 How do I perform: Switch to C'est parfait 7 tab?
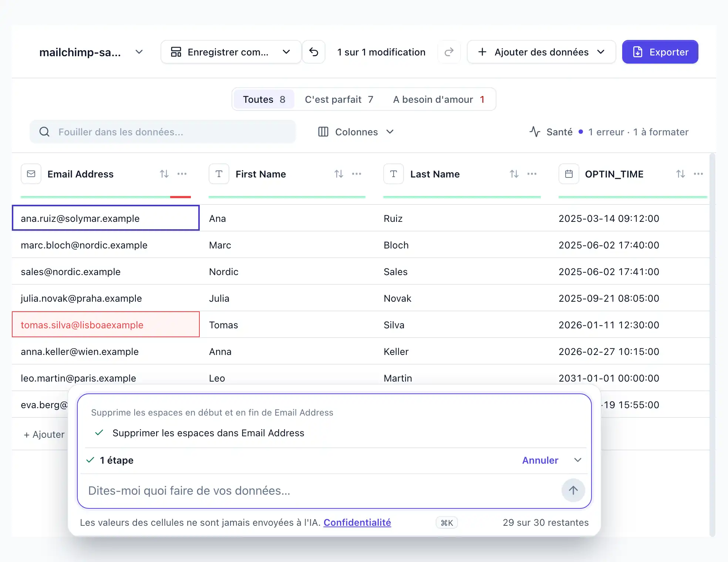(x=339, y=99)
